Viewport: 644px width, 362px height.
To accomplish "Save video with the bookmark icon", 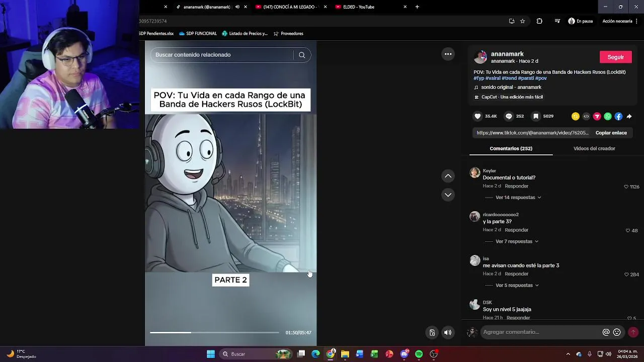I will tap(536, 116).
